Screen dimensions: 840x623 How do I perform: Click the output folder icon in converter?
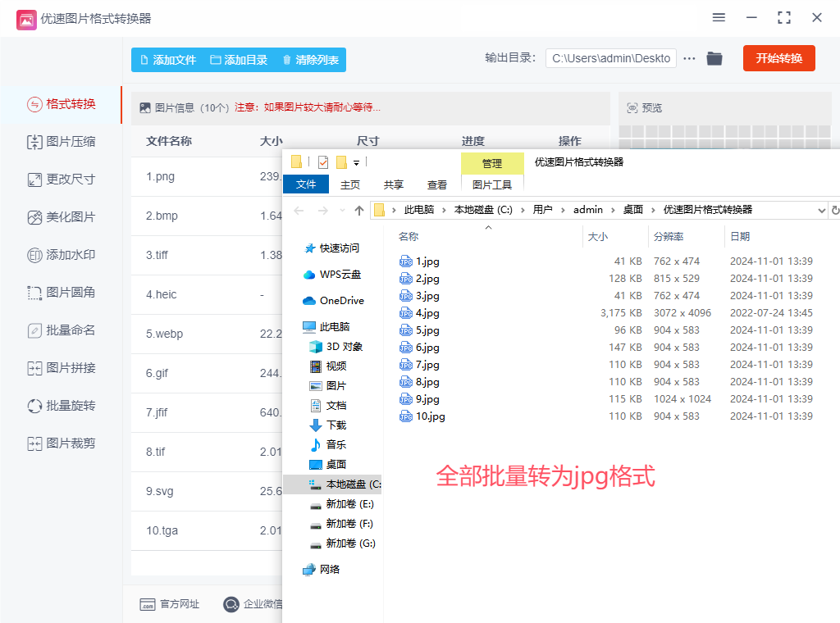(714, 58)
